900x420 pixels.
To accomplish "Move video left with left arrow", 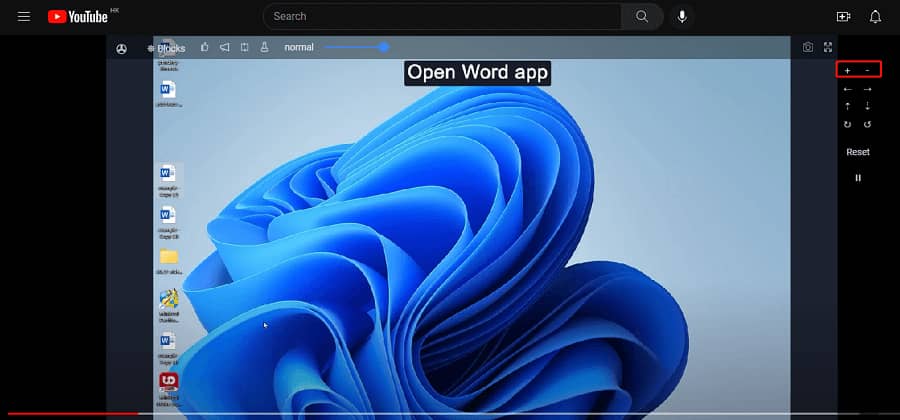I will coord(848,90).
